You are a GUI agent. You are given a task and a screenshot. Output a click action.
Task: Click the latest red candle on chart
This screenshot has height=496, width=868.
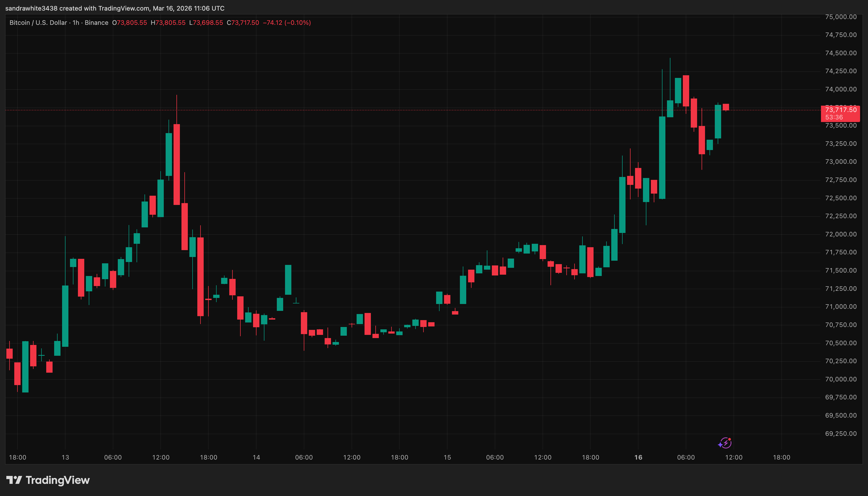click(x=726, y=107)
